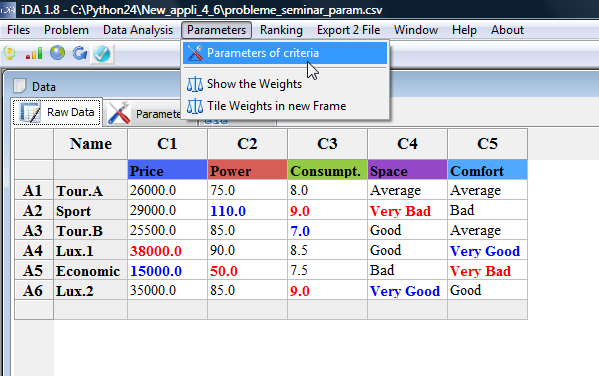Click scales icon beside Tile Weights in new Frame
599x376 pixels.
coord(195,106)
